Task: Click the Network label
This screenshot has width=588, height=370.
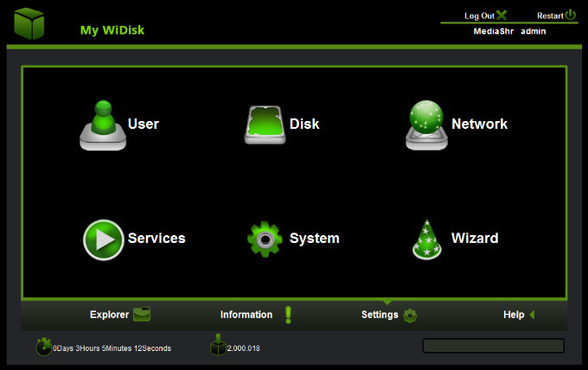Action: (x=480, y=124)
